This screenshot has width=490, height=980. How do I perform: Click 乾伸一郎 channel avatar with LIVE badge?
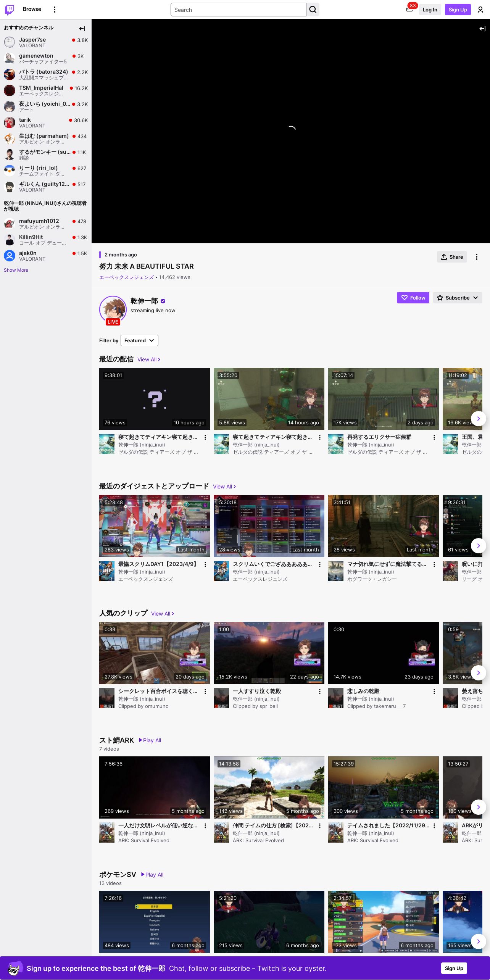(x=113, y=309)
